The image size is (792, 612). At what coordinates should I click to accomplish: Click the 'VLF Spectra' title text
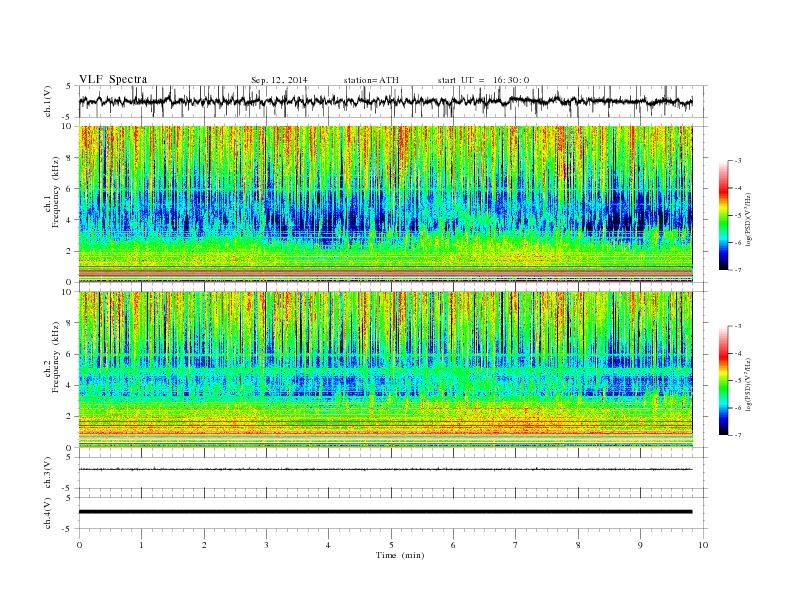pyautogui.click(x=113, y=79)
